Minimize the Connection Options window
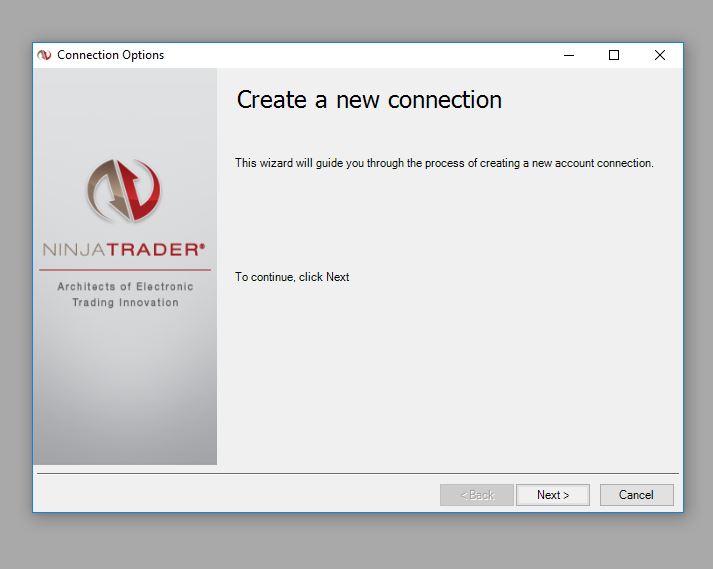713x569 pixels. pos(569,55)
